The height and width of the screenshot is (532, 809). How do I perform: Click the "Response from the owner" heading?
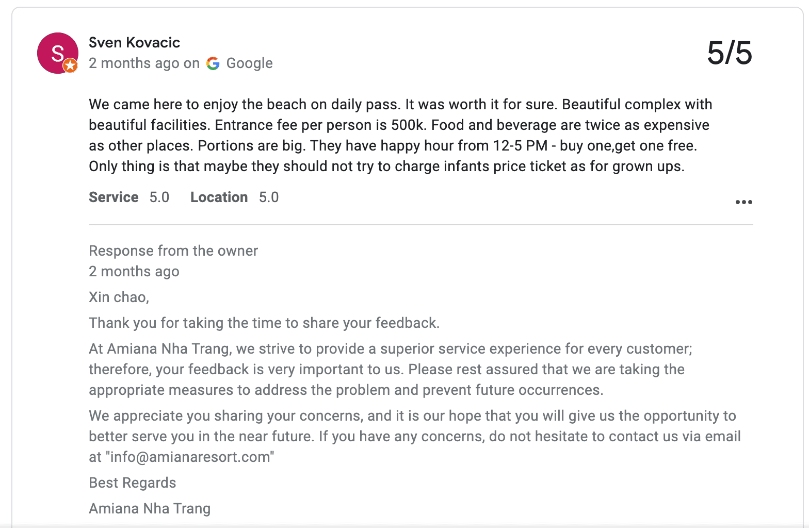pos(173,251)
